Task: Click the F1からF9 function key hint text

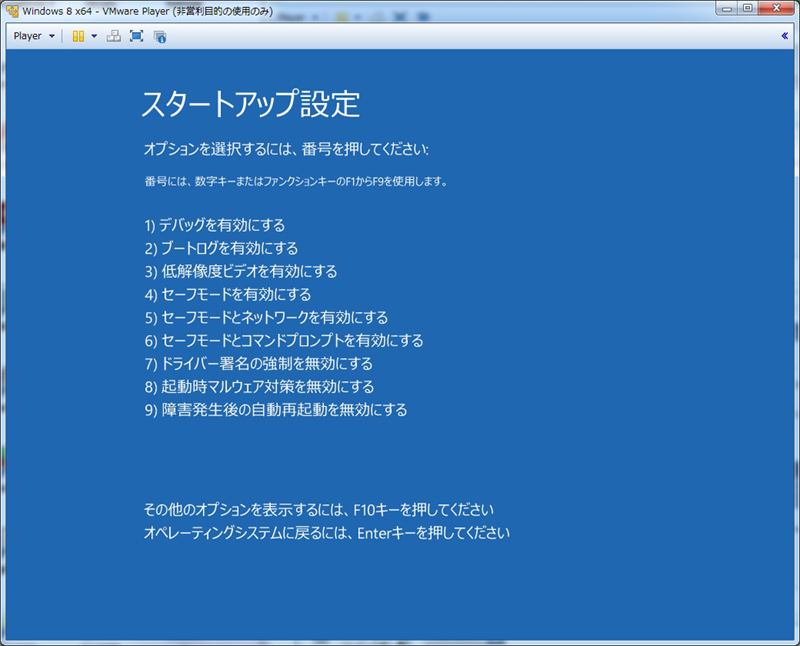Action: (296, 181)
